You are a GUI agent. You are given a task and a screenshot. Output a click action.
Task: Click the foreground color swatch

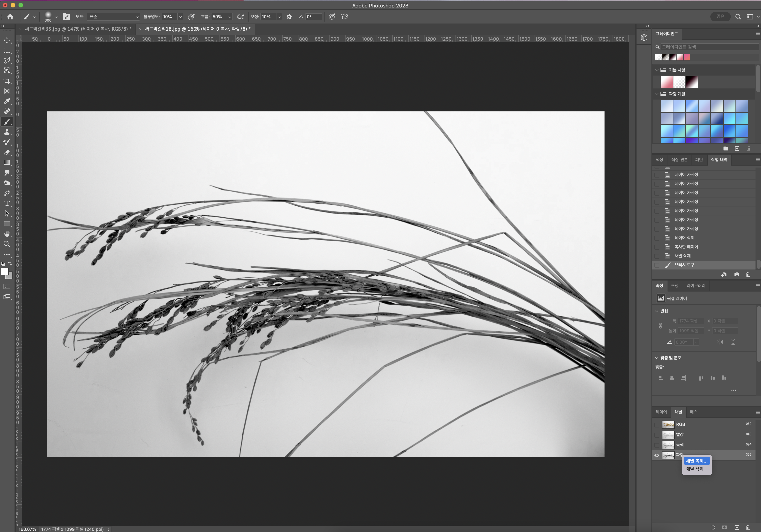click(4, 272)
